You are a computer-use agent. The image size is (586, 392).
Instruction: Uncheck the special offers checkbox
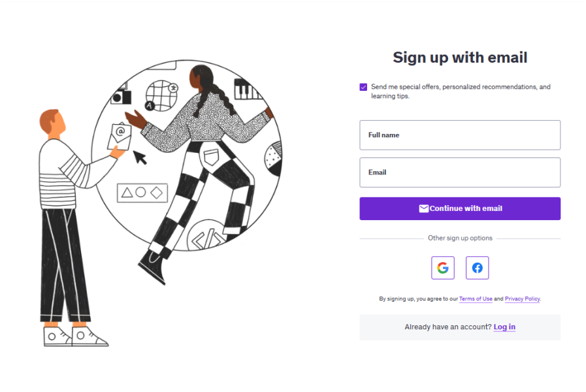coord(363,87)
